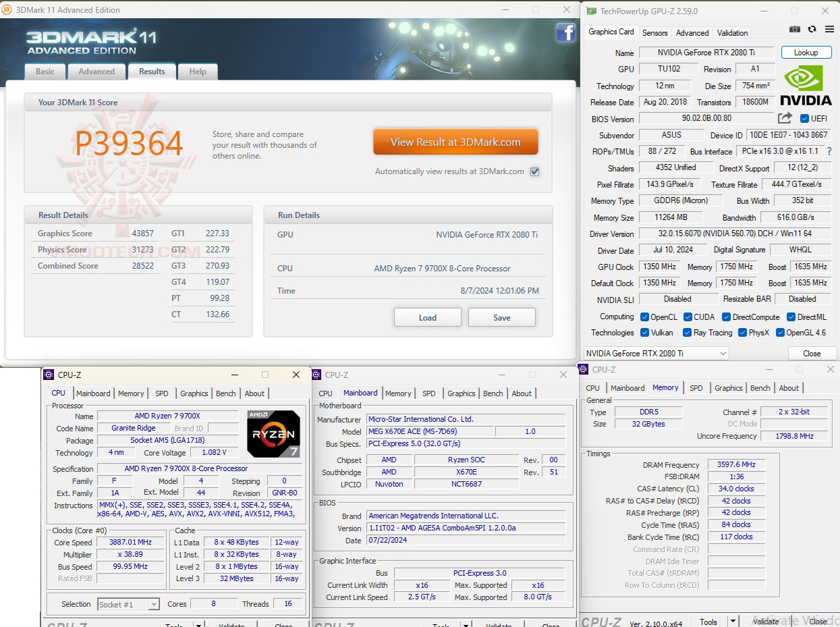This screenshot has height=627, width=840.
Task: Click the Combined Score value 28522
Action: 143,266
